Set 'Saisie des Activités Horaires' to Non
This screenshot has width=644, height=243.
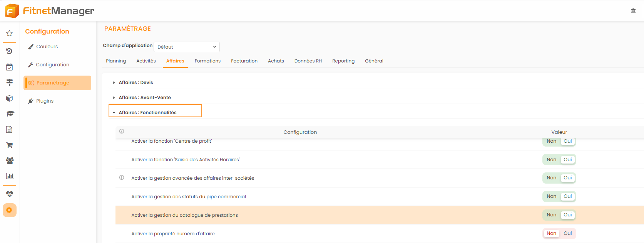(x=551, y=160)
